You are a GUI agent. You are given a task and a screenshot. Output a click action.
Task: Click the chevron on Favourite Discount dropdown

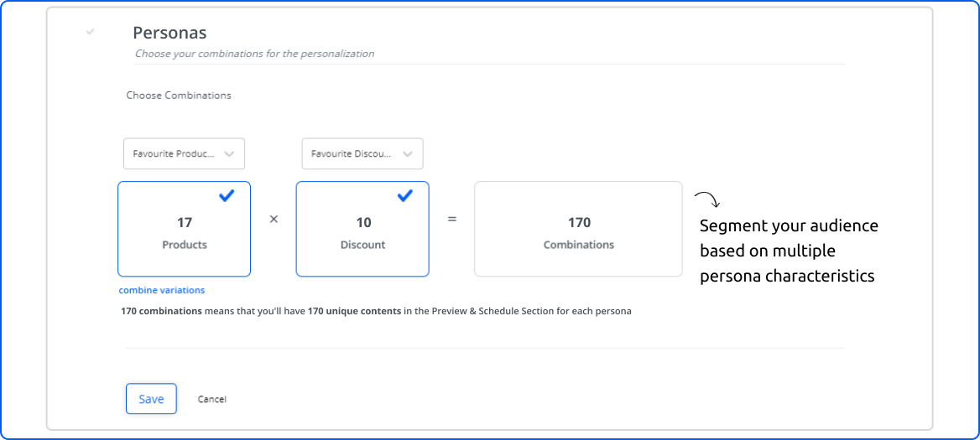408,154
